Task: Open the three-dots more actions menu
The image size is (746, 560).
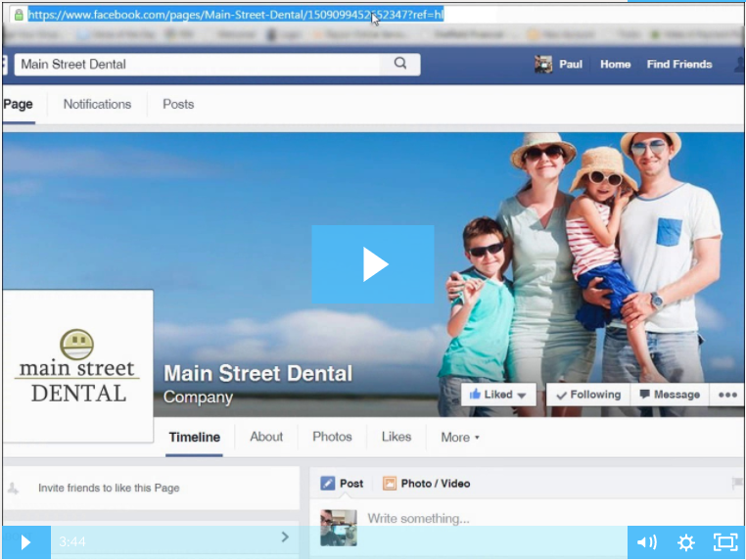Action: click(x=727, y=395)
